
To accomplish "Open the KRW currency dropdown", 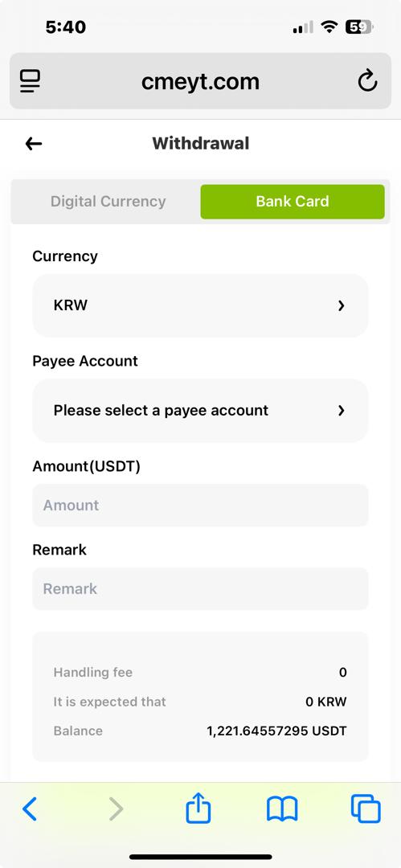I will 201,305.
